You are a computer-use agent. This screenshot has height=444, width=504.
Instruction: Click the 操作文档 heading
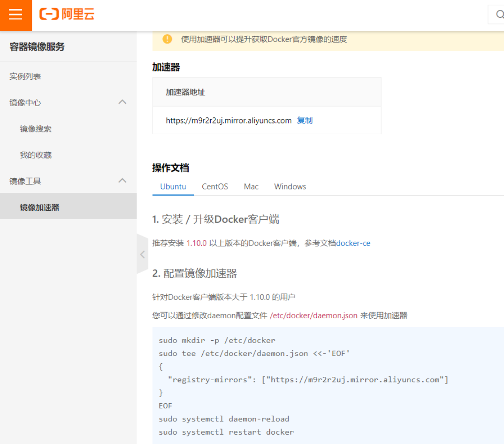click(x=171, y=168)
